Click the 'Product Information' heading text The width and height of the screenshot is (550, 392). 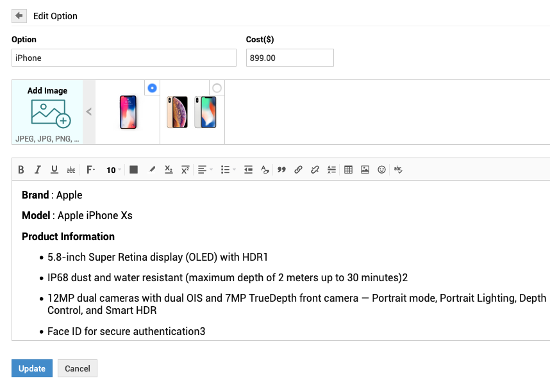(x=68, y=236)
